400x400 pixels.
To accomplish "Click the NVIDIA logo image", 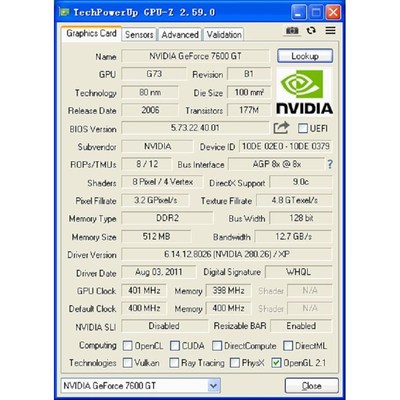I will [304, 92].
